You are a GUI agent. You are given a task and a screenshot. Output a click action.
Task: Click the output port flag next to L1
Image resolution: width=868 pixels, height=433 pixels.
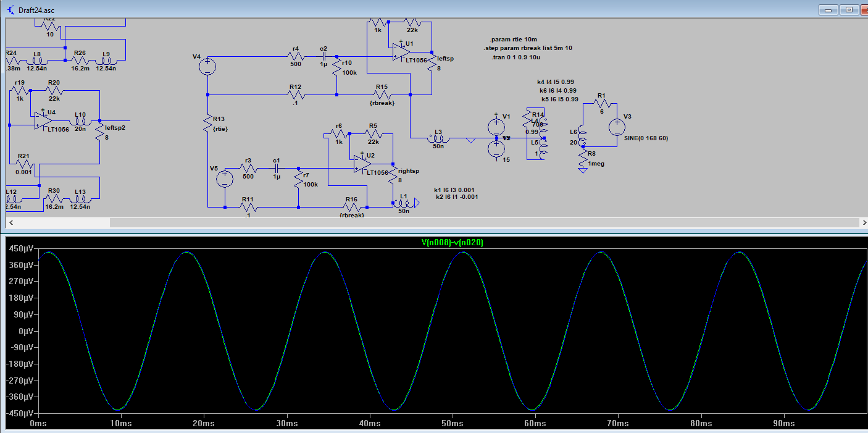(417, 203)
